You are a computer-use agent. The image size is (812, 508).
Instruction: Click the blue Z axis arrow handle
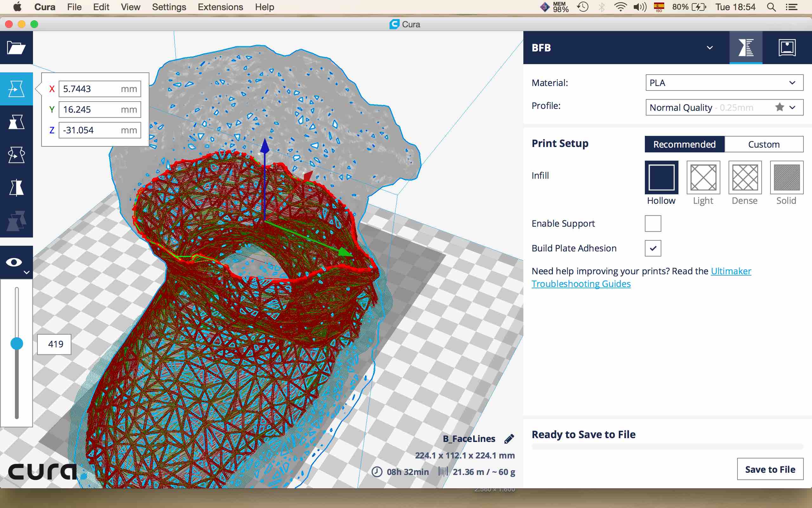tap(265, 146)
